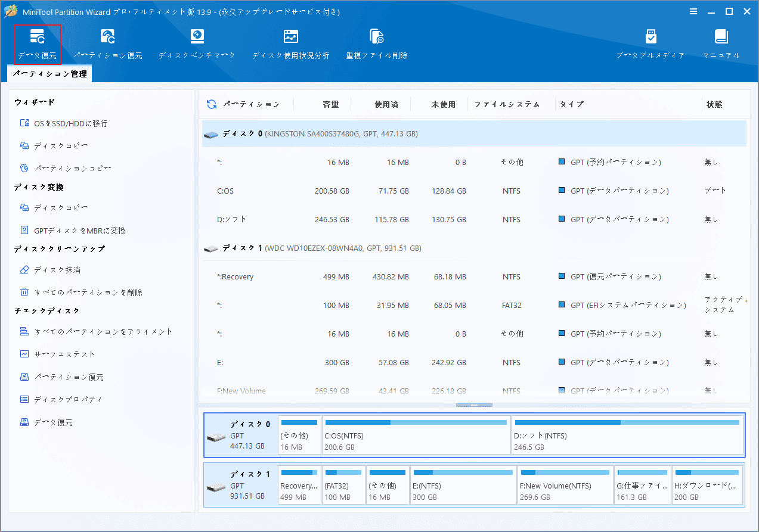This screenshot has width=759, height=532.
Task: Open 重複ファイル削除 tool
Action: pos(377,44)
